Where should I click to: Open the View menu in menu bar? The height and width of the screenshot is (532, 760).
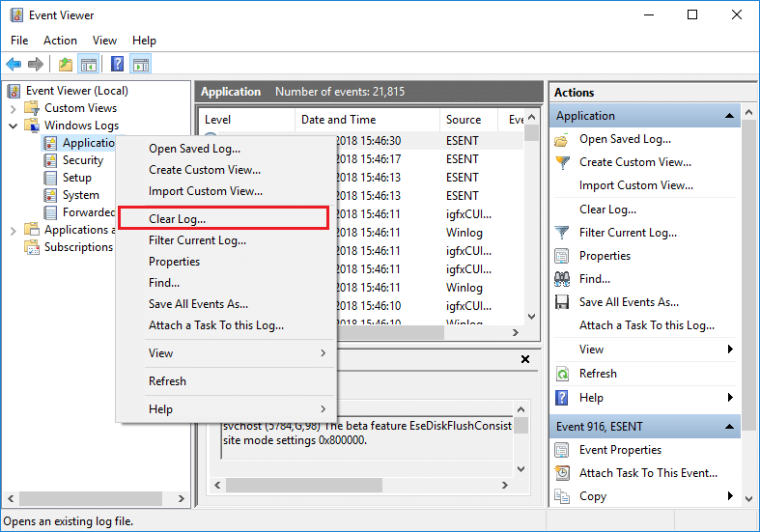[x=104, y=41]
